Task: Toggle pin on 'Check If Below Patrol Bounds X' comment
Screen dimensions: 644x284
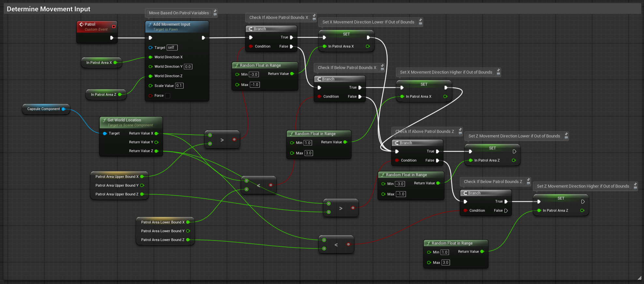Action: (382, 66)
